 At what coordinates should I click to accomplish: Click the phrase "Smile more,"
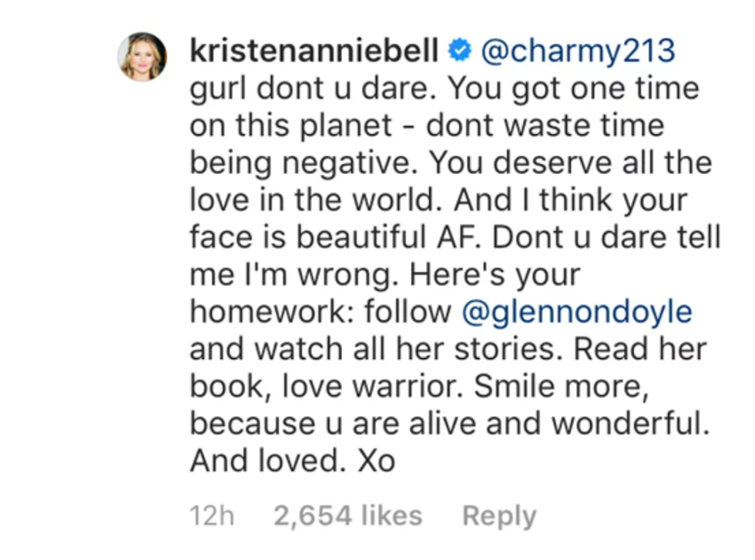[561, 386]
